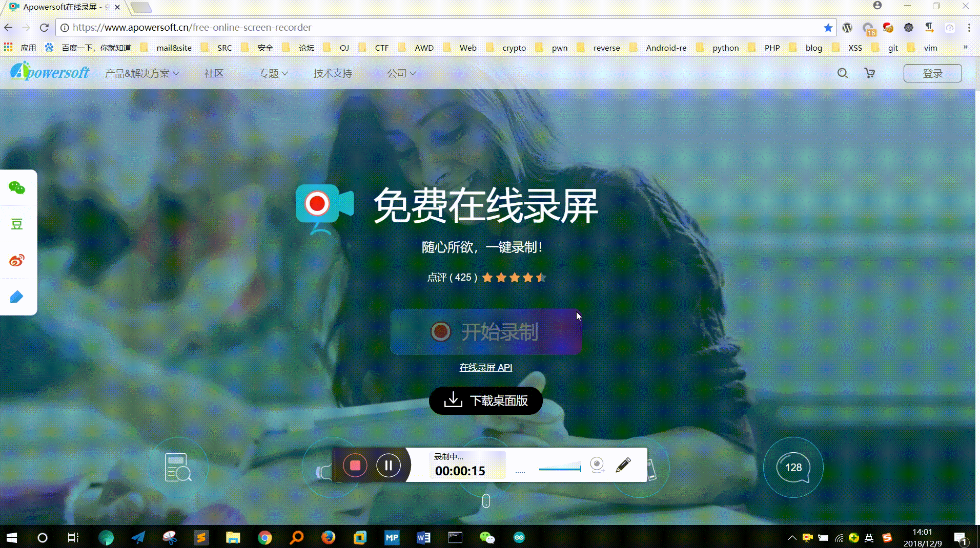This screenshot has width=980, height=548.
Task: Click 下载桌面版 download button
Action: tap(486, 401)
